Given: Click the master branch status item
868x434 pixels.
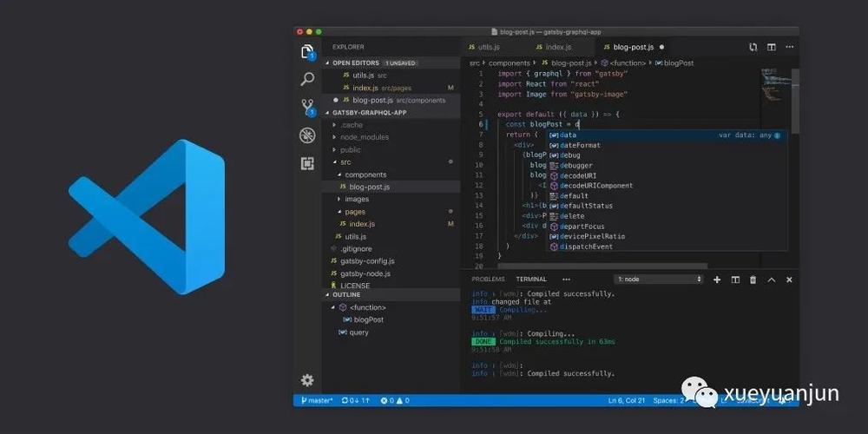Looking at the screenshot, I should pos(317,400).
